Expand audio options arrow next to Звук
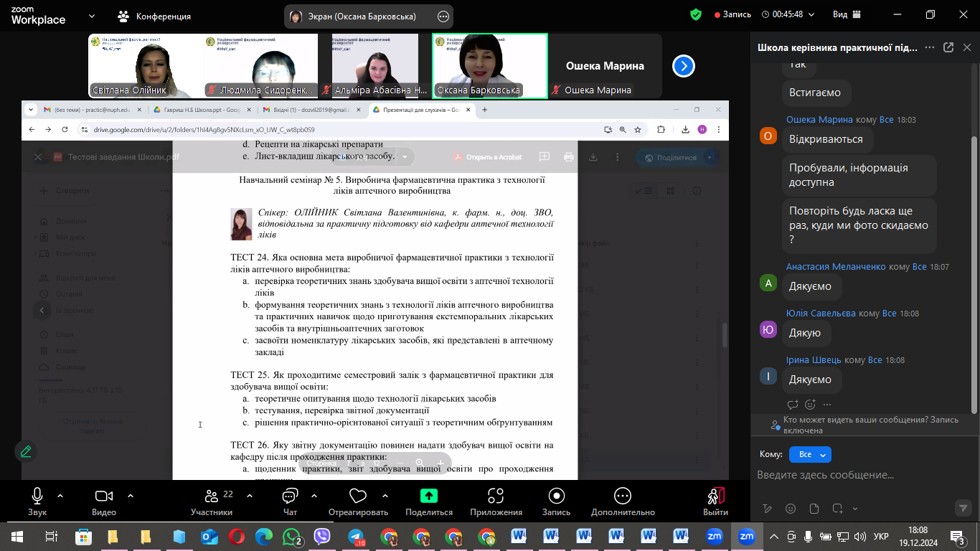Image resolution: width=980 pixels, height=551 pixels. coord(60,496)
